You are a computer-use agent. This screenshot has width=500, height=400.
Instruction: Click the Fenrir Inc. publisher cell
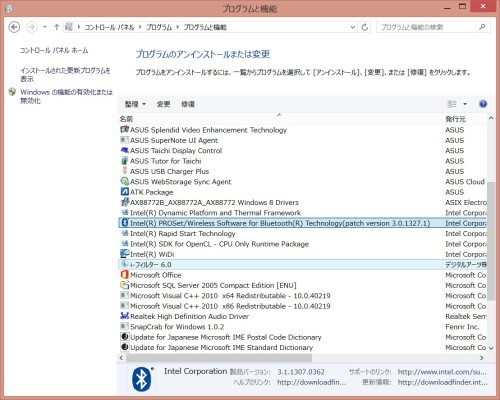(x=462, y=327)
